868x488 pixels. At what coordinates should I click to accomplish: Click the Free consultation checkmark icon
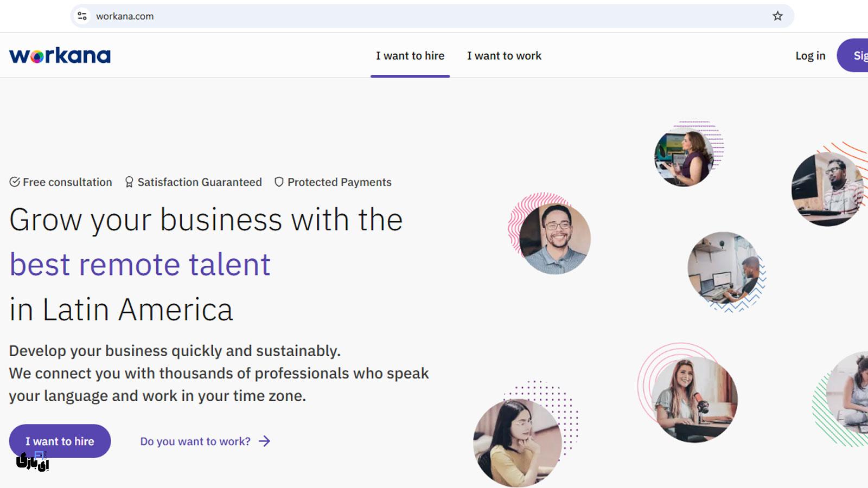coord(15,182)
